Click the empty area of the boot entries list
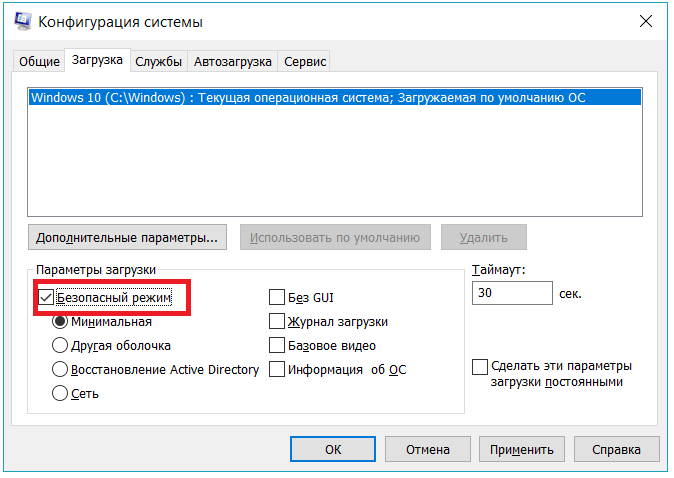The width and height of the screenshot is (674, 478). click(x=335, y=161)
